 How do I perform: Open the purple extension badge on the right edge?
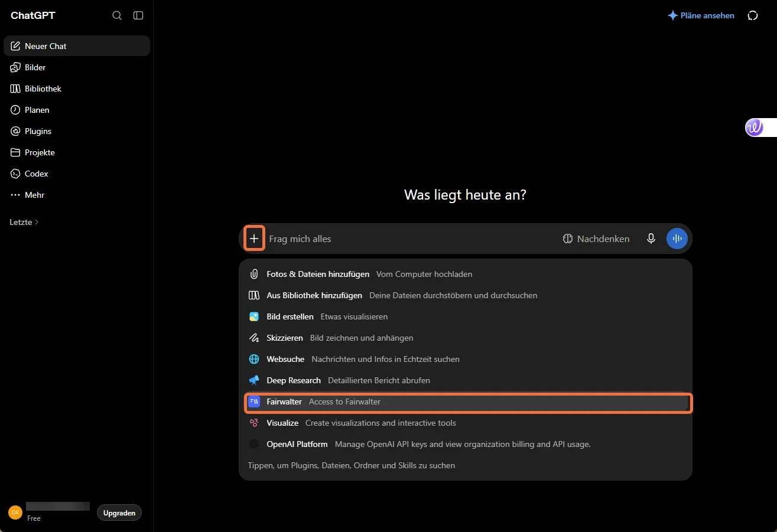pyautogui.click(x=755, y=127)
